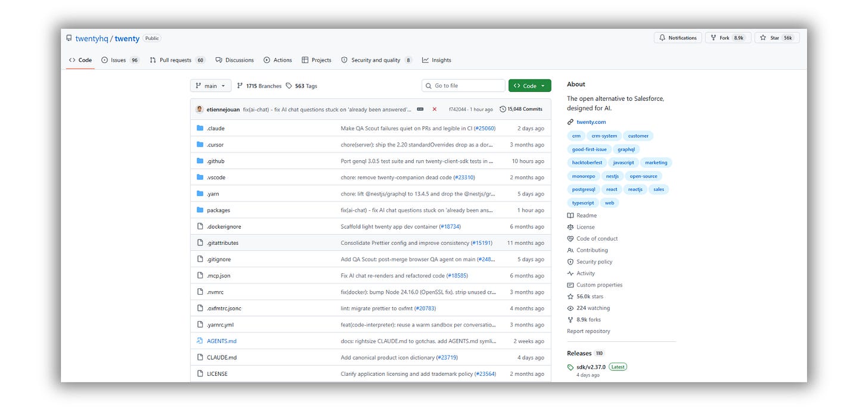The image size is (868, 411).
Task: Star the twenty repository
Action: 777,38
